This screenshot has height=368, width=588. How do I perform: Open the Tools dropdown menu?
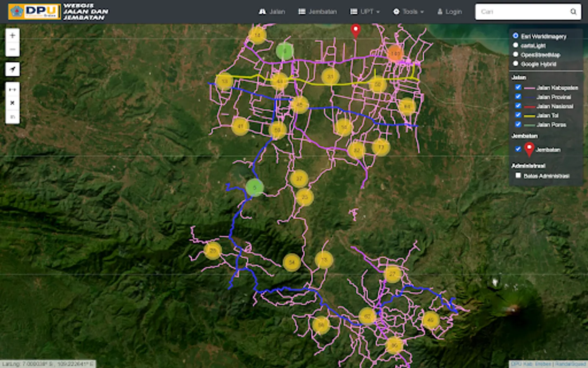[x=408, y=12]
